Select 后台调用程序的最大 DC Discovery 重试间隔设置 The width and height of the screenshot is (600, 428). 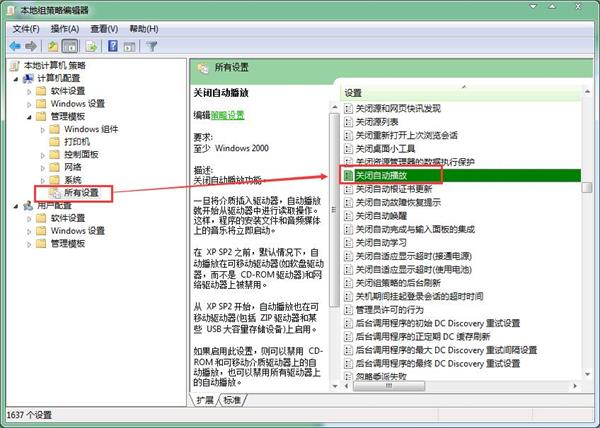pos(446,350)
